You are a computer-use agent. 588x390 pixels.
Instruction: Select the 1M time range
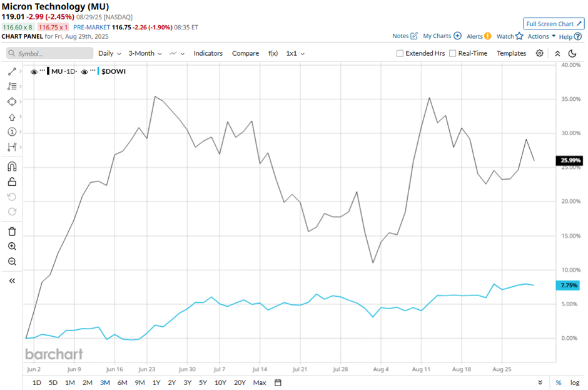tap(70, 382)
